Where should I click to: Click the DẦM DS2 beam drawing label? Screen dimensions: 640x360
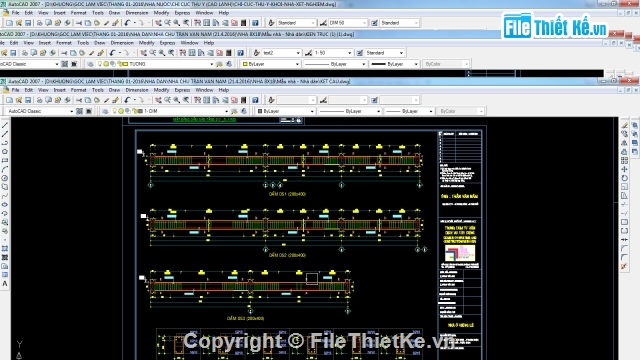(x=287, y=255)
